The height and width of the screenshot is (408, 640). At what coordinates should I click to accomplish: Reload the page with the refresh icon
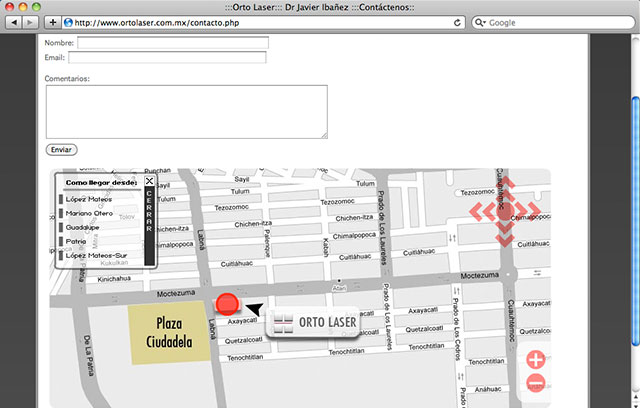click(457, 23)
